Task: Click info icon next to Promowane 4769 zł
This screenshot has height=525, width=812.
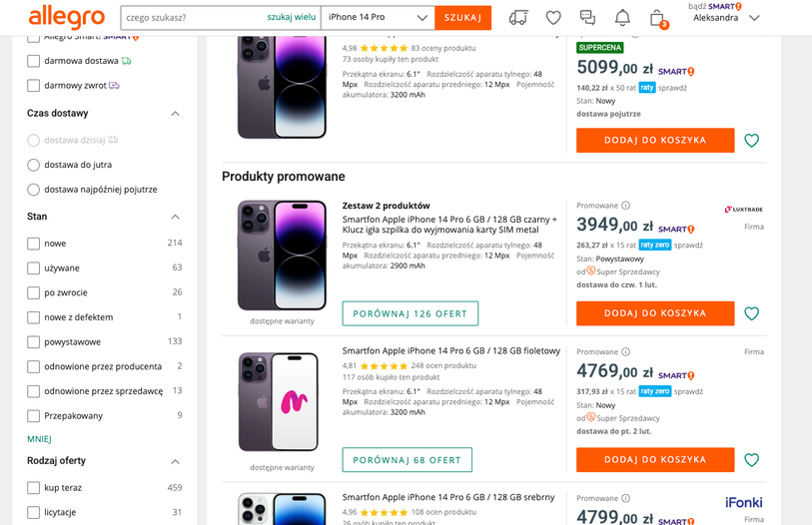Action: (626, 352)
